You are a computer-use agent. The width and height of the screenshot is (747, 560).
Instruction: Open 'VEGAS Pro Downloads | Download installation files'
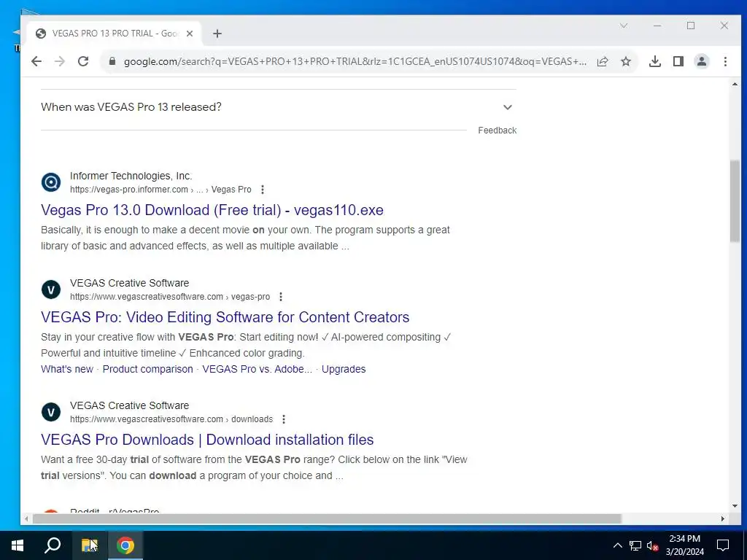[x=207, y=440]
